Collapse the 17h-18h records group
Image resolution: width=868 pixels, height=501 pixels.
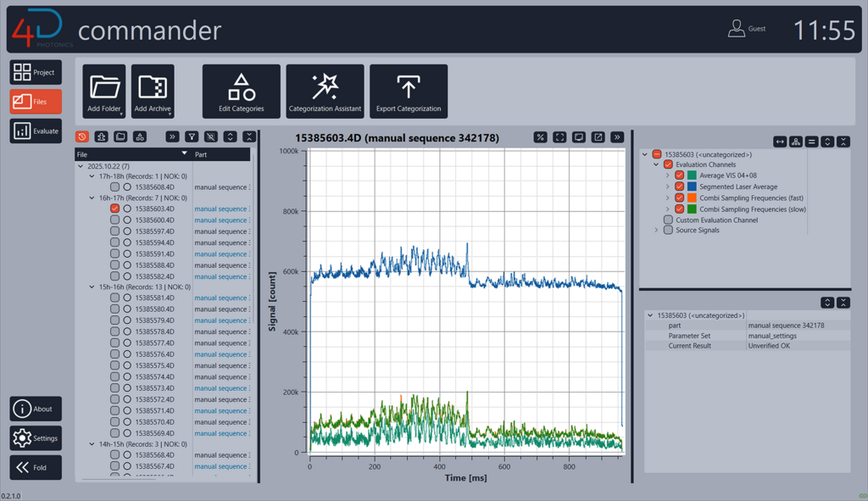coord(92,176)
